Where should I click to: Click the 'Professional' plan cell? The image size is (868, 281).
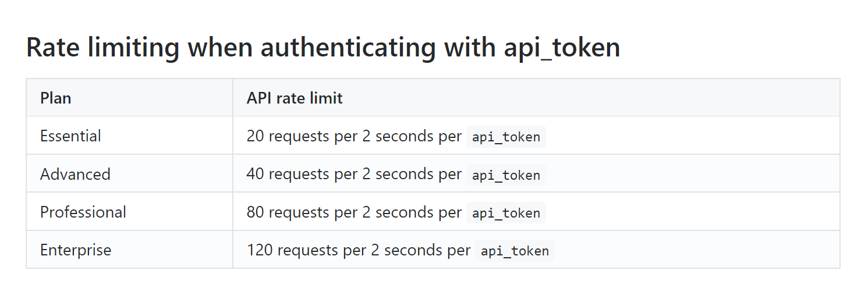click(x=129, y=212)
